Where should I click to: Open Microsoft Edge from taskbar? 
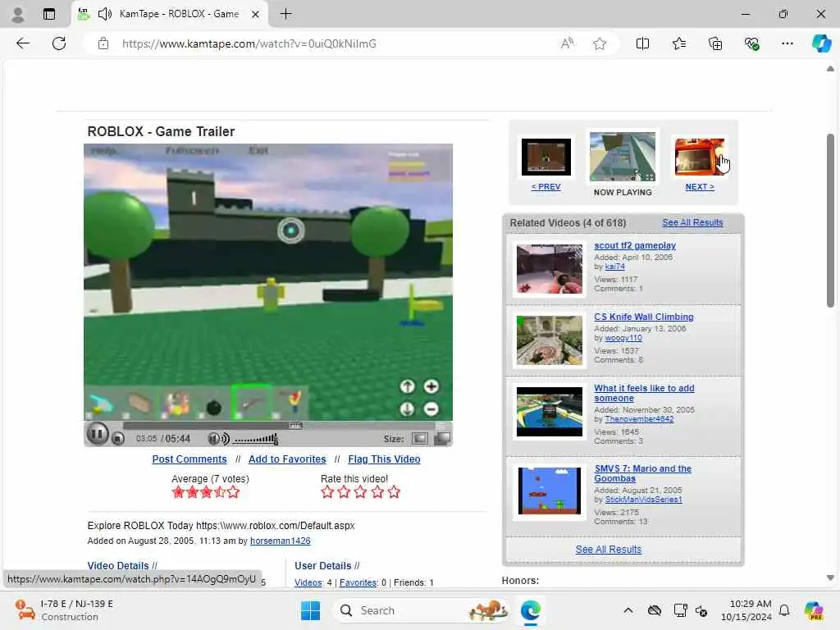point(531,610)
